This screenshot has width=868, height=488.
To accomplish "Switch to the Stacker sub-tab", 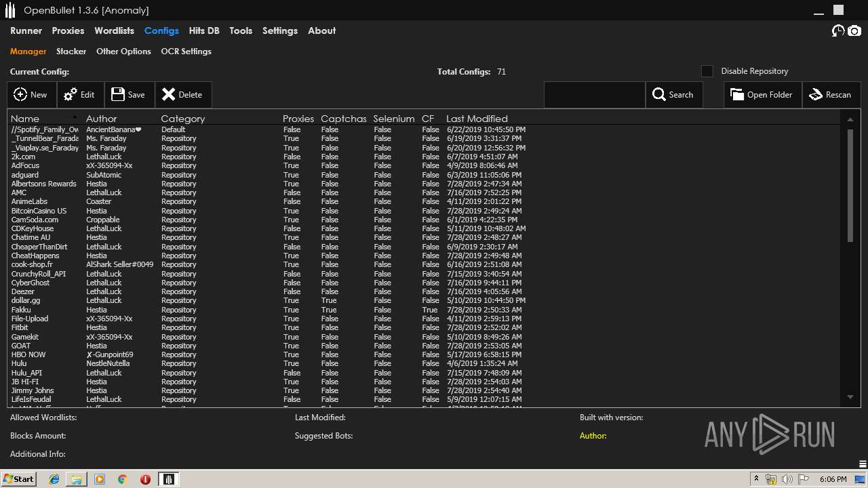I will click(71, 52).
